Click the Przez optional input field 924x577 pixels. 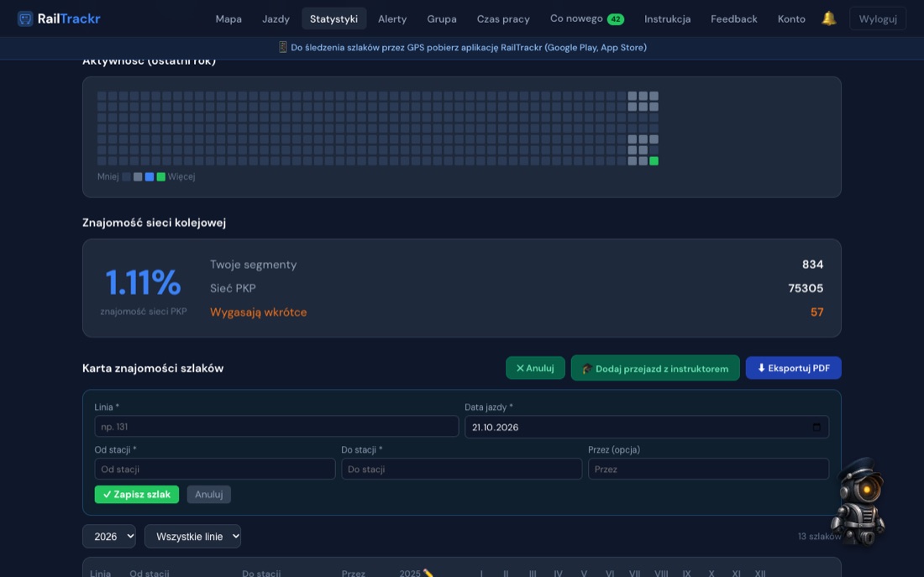(708, 469)
